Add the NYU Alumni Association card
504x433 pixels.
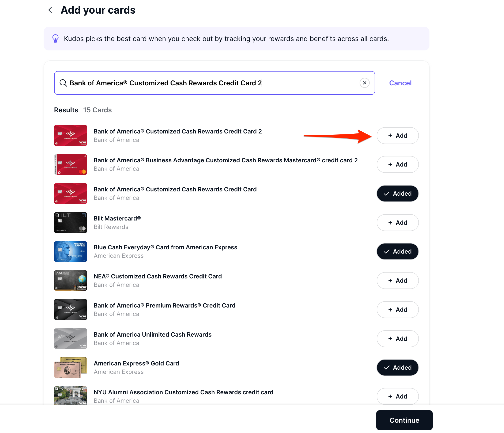tap(398, 396)
